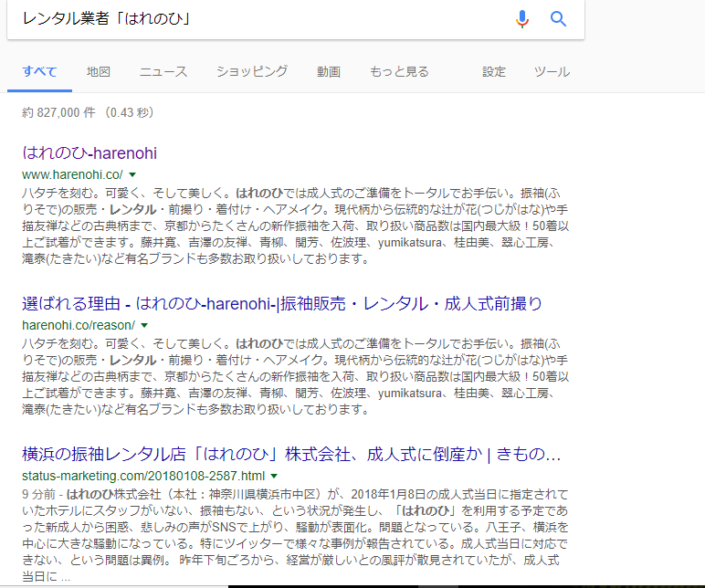
Task: Expand the もっと見る menu
Action: [x=399, y=71]
